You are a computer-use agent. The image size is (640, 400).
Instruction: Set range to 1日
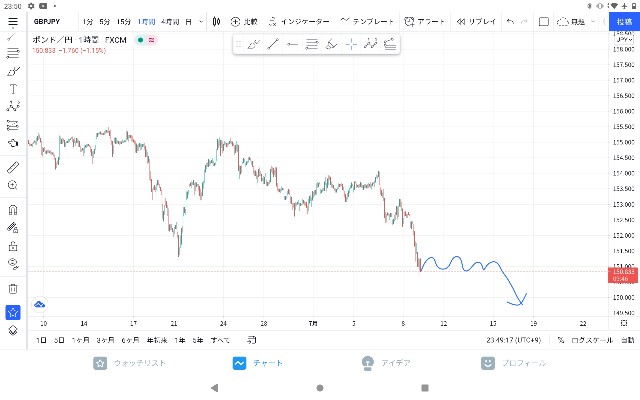41,340
